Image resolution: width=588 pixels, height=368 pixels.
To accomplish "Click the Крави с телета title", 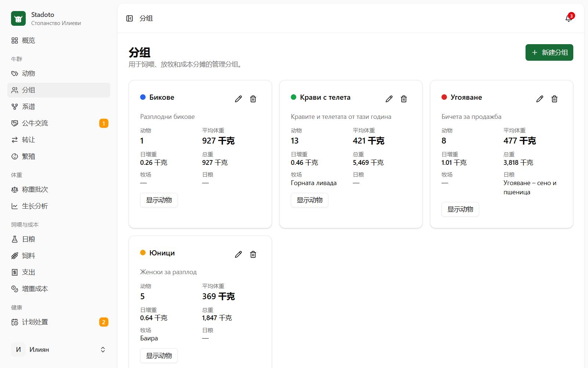I will click(325, 98).
